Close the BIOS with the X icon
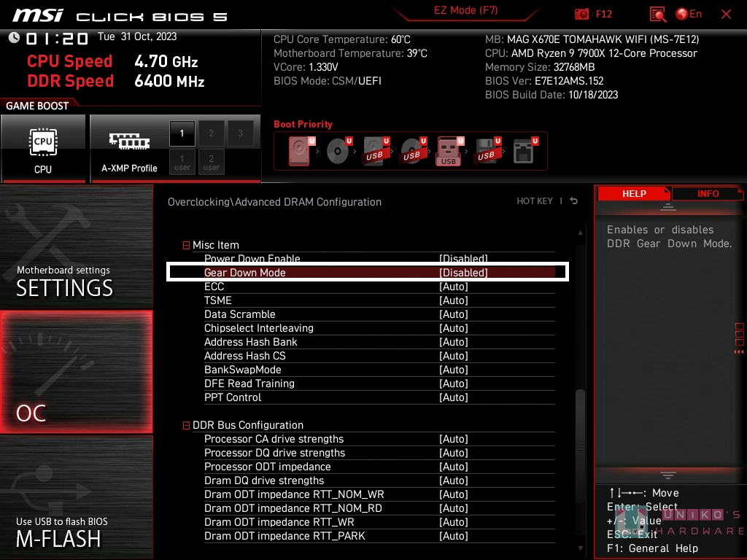 point(726,15)
